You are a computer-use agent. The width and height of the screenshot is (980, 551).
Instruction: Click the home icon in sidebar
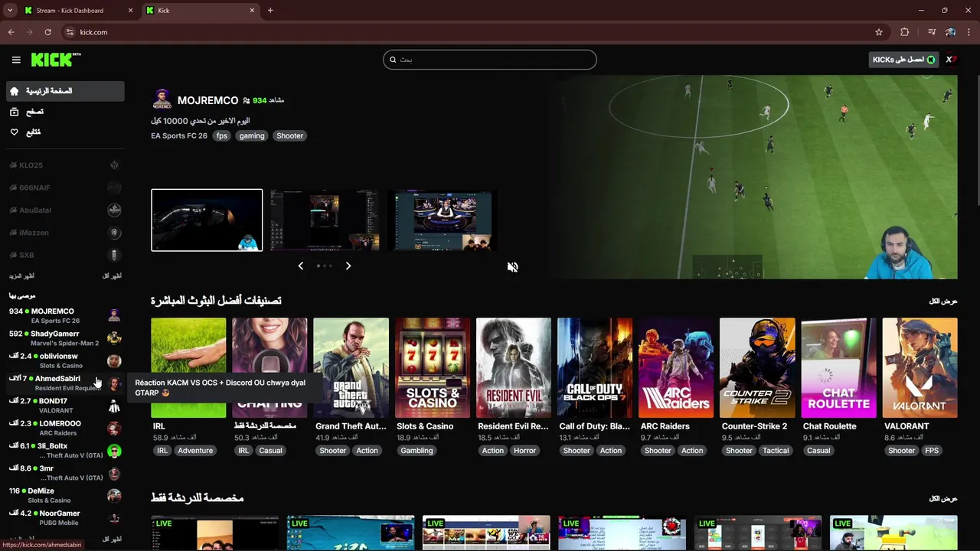tap(14, 91)
